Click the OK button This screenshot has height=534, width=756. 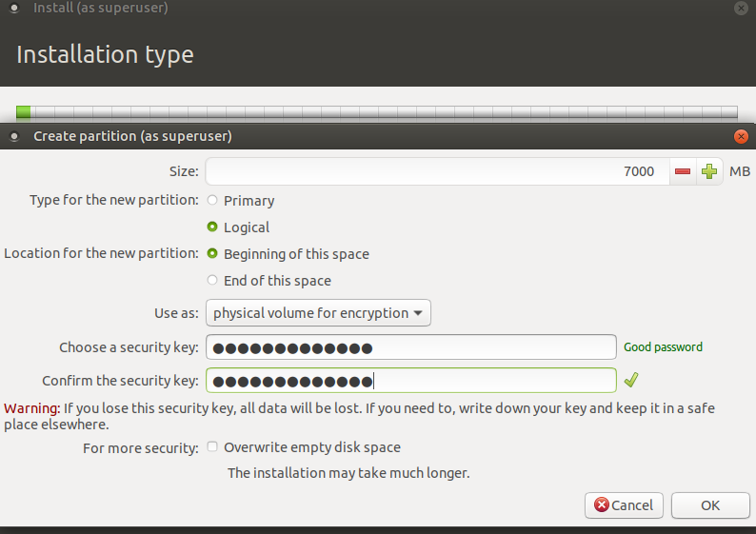(x=710, y=505)
